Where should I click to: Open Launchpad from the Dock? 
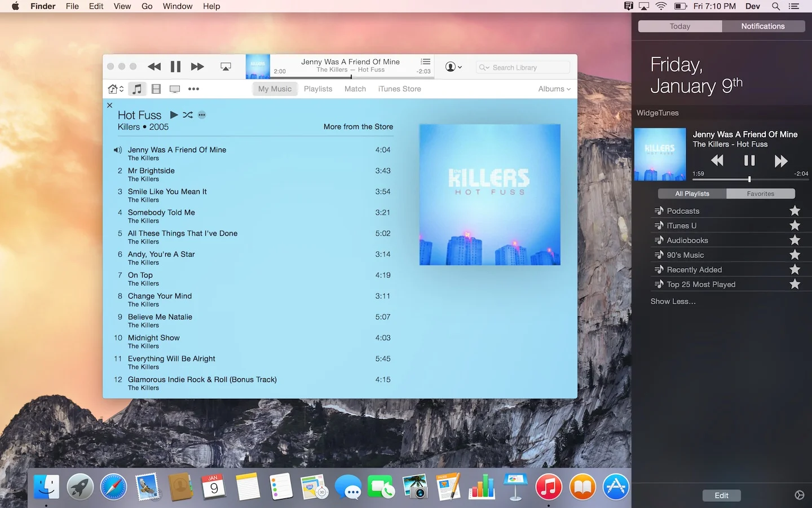80,487
